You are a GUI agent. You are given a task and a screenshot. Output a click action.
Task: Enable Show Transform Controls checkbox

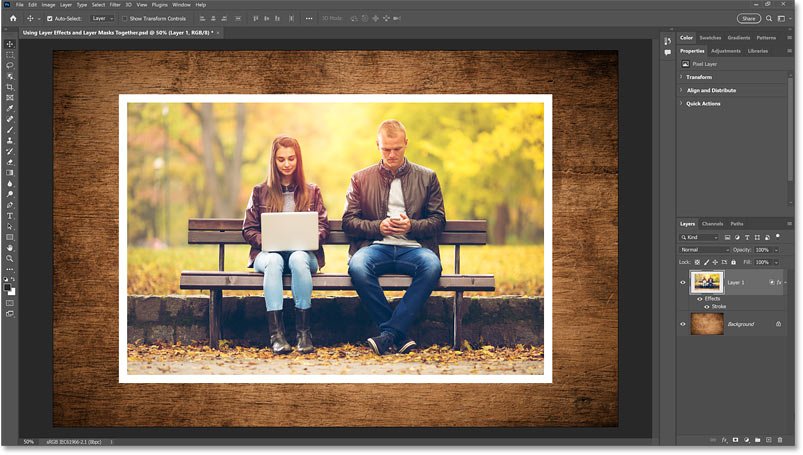(x=125, y=18)
